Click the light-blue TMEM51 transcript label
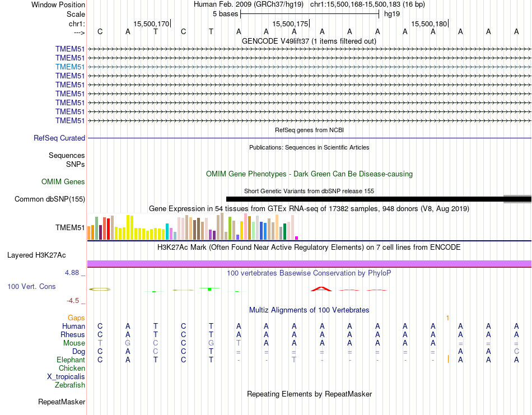 coord(70,67)
